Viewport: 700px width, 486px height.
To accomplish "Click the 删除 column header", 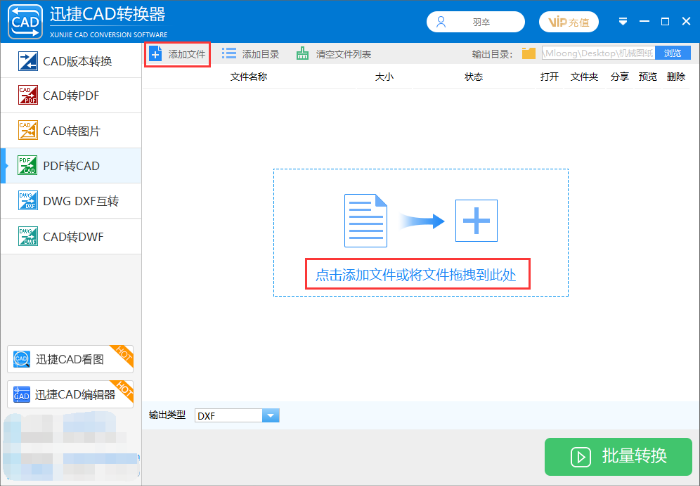I will point(676,77).
